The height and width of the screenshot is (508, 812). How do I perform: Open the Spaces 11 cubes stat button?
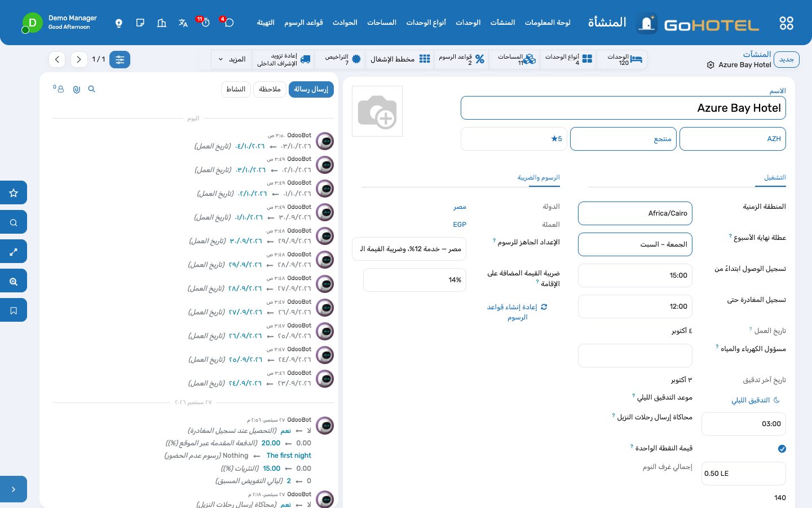[515, 59]
